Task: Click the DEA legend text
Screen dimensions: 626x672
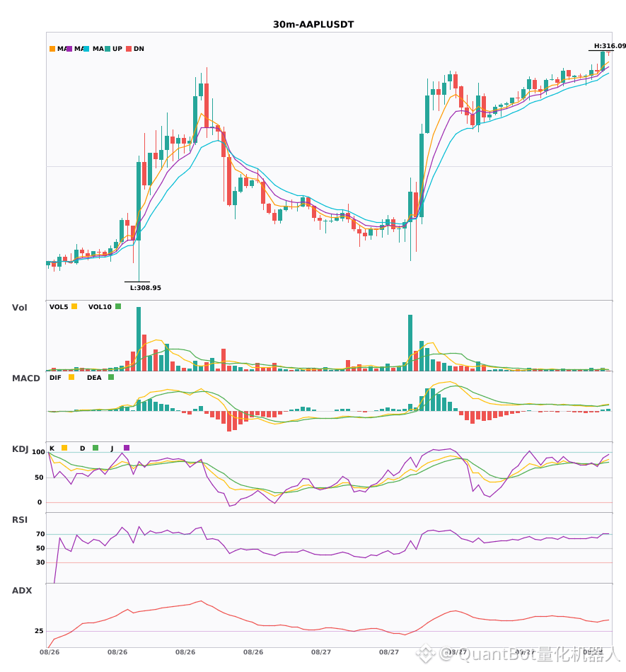Action: (94, 378)
